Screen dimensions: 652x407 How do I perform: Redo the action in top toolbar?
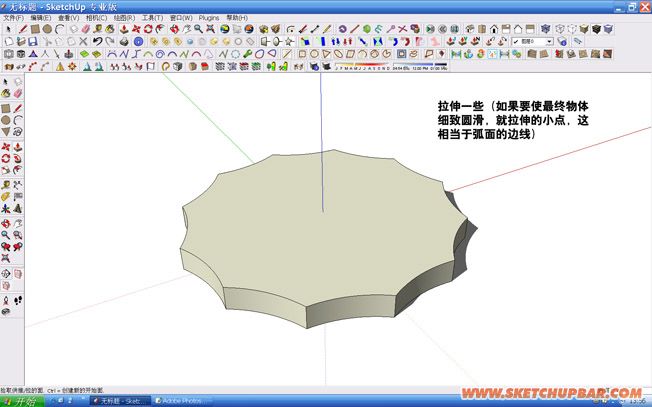110,42
